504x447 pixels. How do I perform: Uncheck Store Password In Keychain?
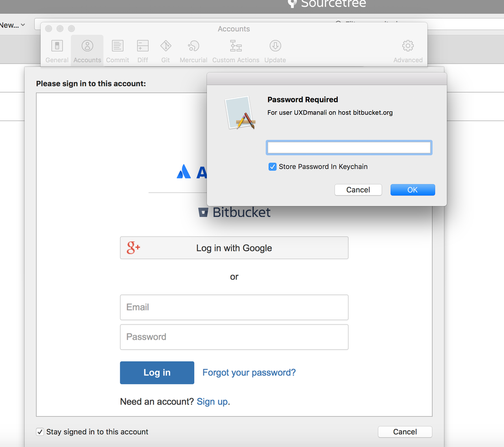pyautogui.click(x=272, y=167)
